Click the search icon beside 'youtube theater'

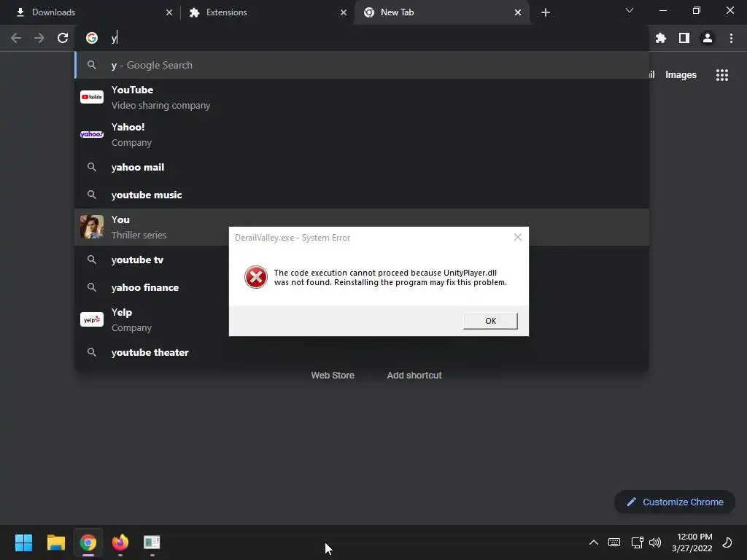[92, 352]
